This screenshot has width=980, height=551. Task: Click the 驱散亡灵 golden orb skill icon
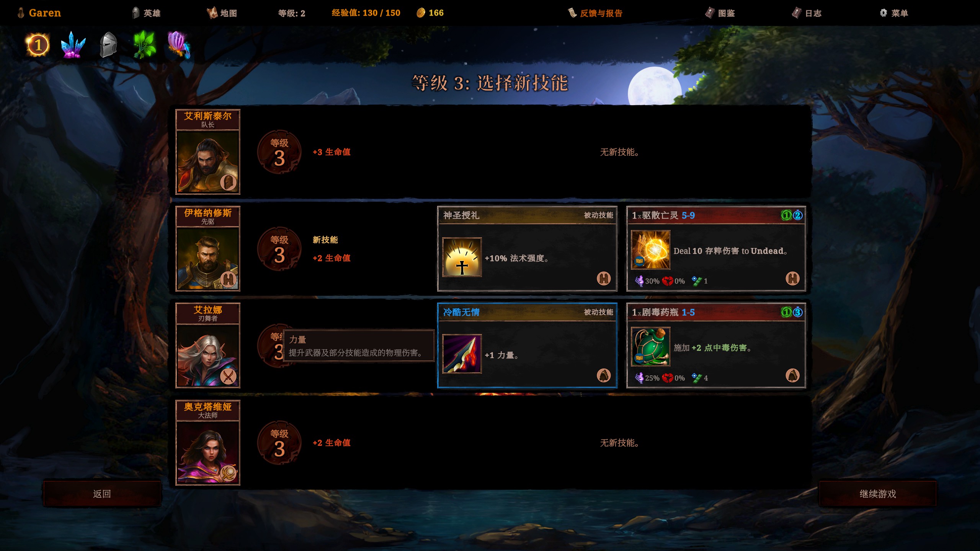(x=650, y=249)
